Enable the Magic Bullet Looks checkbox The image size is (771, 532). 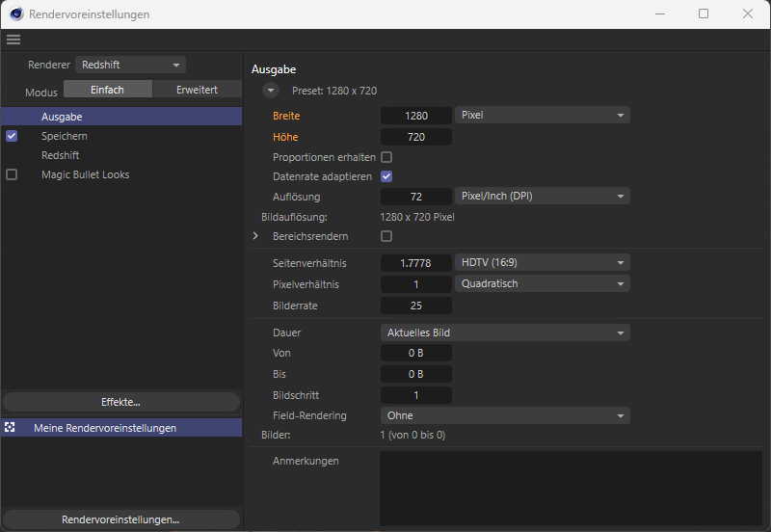[12, 174]
